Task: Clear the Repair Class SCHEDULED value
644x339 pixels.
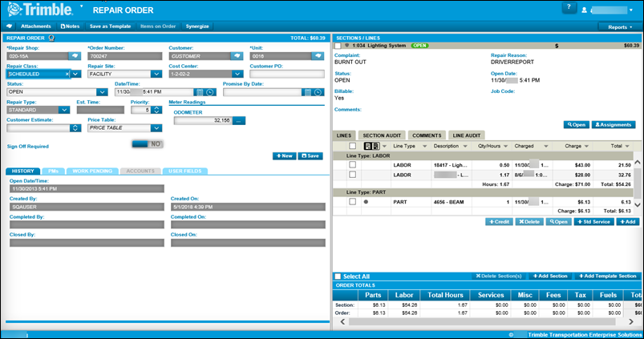Action: 66,74
